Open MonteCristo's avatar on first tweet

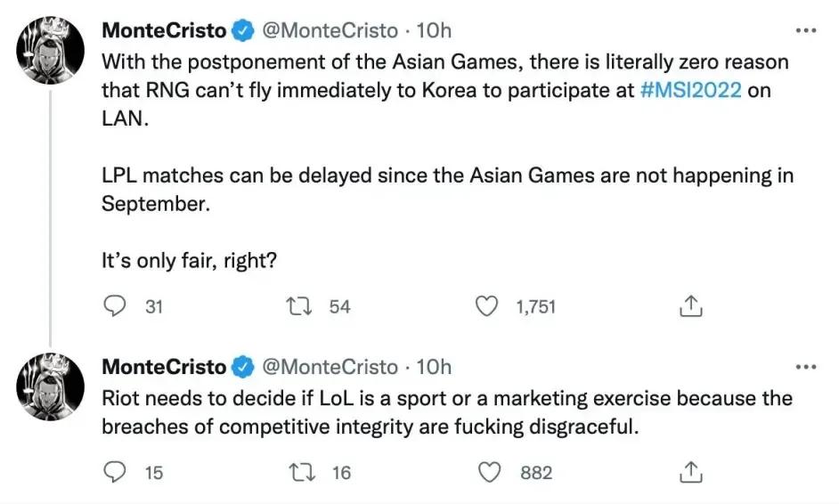tap(51, 50)
